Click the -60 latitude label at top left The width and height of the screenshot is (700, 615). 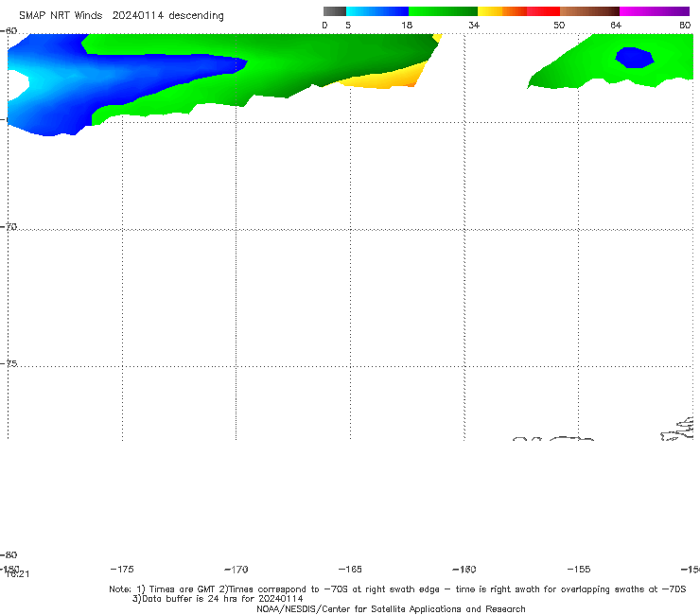click(9, 31)
